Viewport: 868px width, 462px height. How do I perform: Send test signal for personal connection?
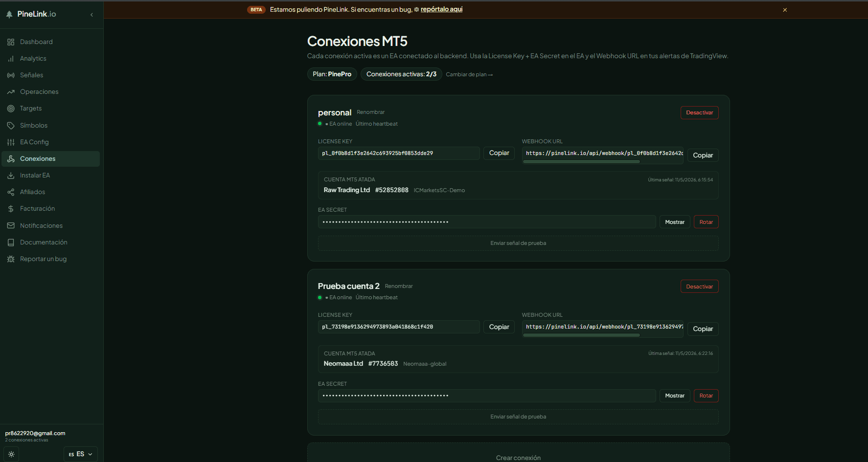[518, 243]
